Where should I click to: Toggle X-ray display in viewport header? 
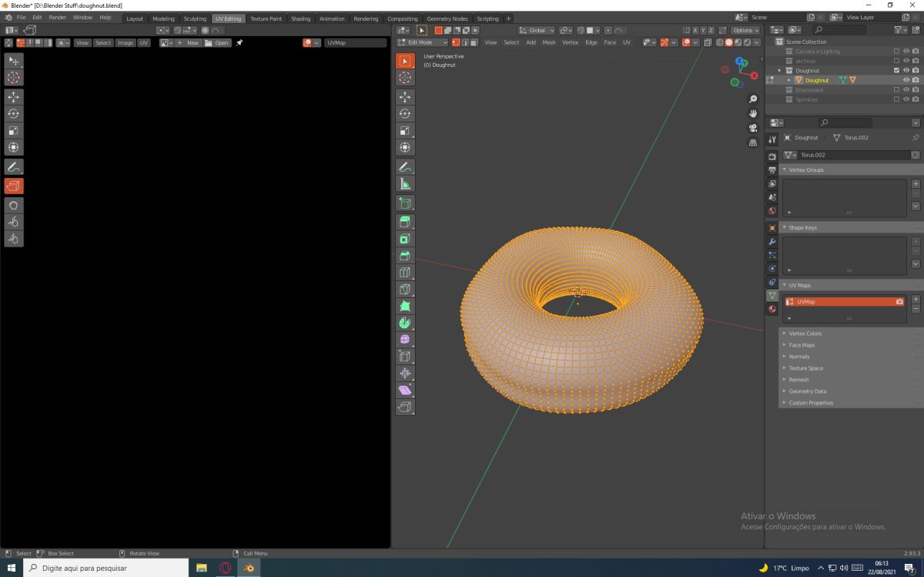pos(707,42)
